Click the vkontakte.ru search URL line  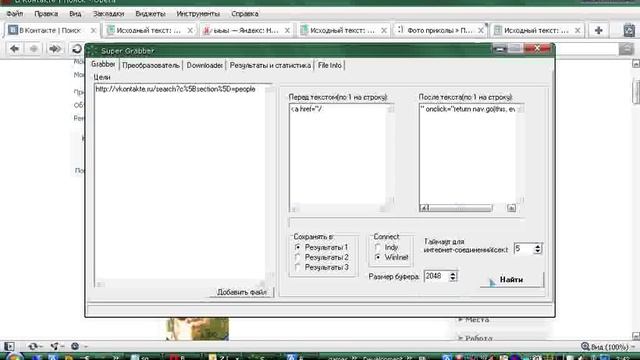[x=176, y=89]
